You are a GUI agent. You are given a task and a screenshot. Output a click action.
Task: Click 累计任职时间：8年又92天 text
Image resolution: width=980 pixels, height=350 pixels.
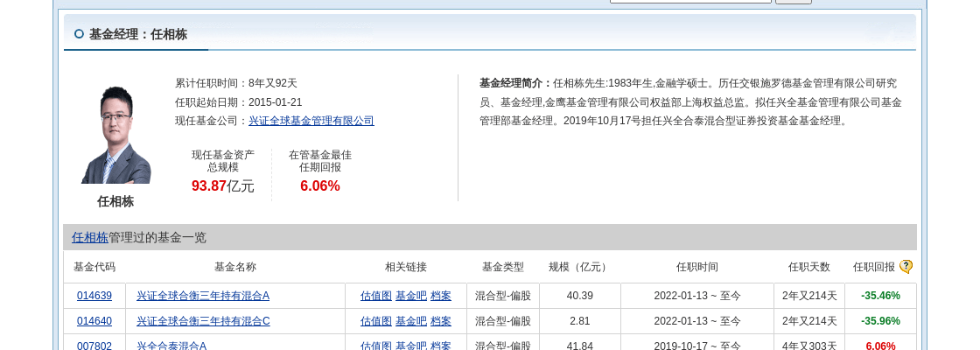[236, 82]
